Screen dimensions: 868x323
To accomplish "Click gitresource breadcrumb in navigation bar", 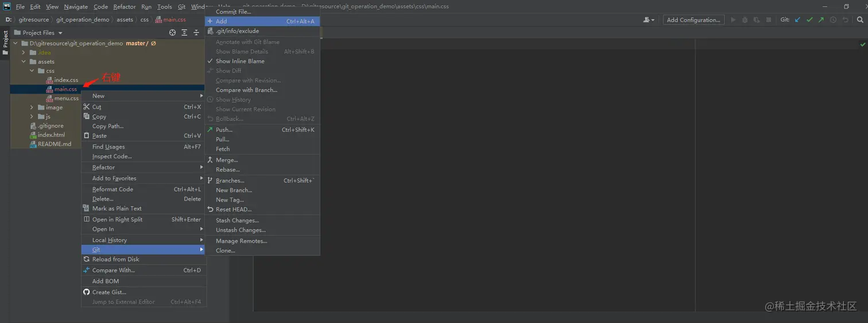I will pyautogui.click(x=34, y=20).
